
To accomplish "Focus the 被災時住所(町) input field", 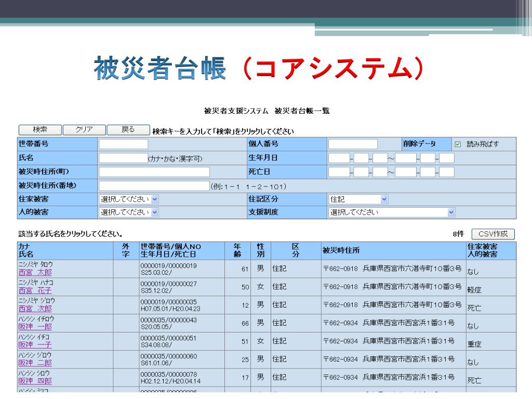I will tap(154, 171).
